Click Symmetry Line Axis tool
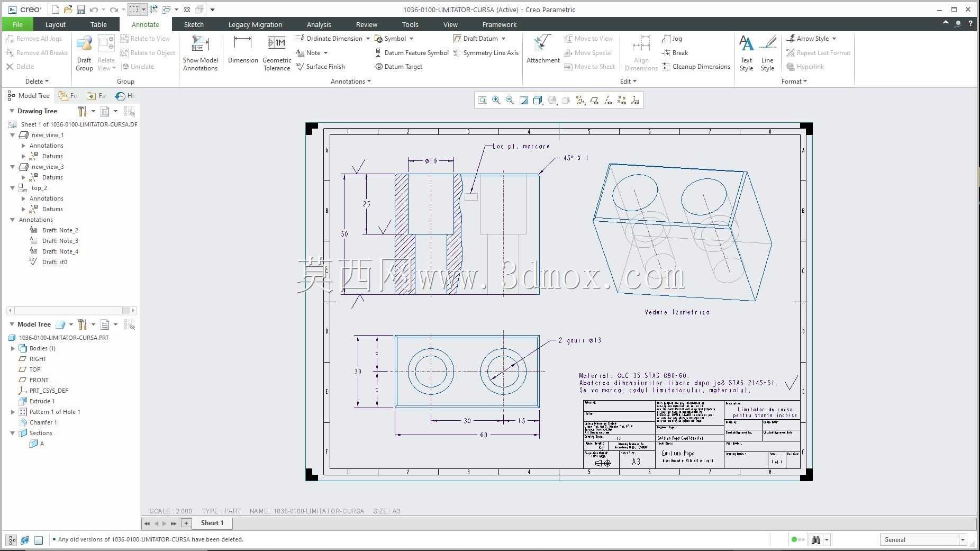The height and width of the screenshot is (551, 980). (x=486, y=53)
